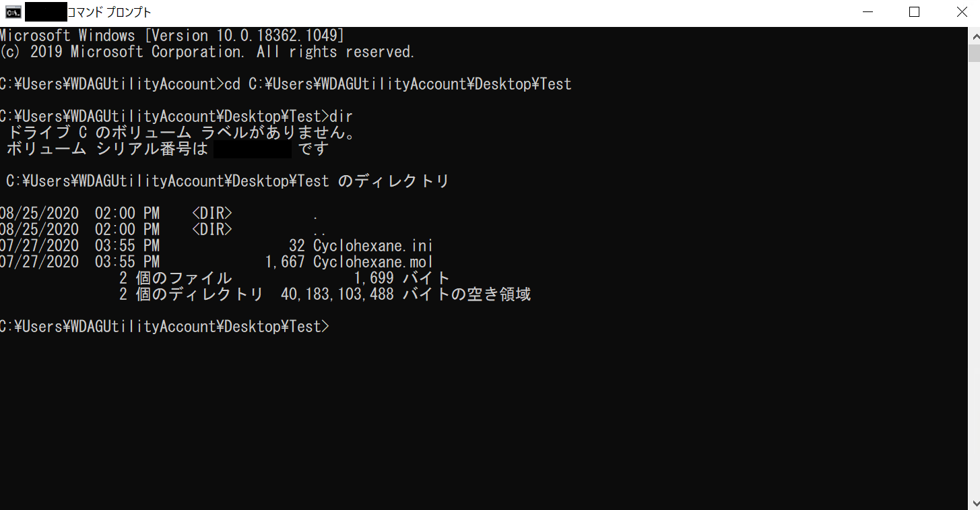Viewport: 980px width, 510px height.
Task: Click the blacked-out volume serial number
Action: coord(253,149)
